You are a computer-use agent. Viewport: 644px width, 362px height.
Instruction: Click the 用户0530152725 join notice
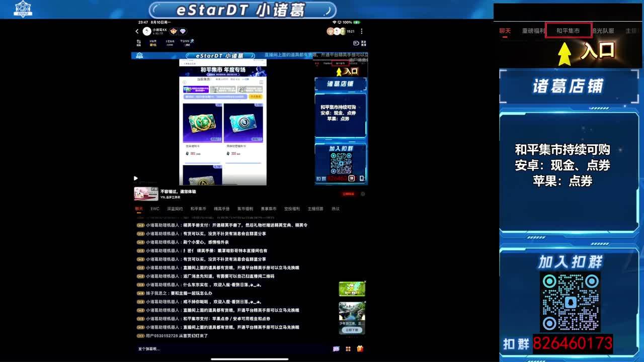click(173, 336)
